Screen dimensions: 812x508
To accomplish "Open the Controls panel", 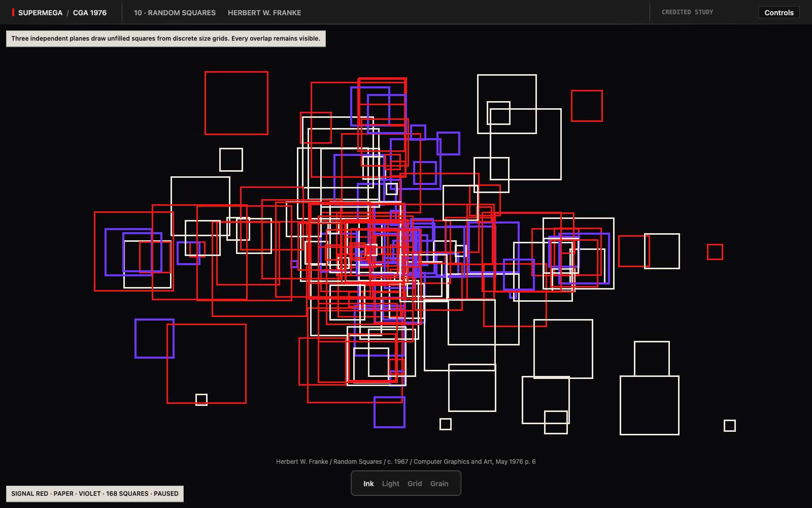I will [779, 13].
